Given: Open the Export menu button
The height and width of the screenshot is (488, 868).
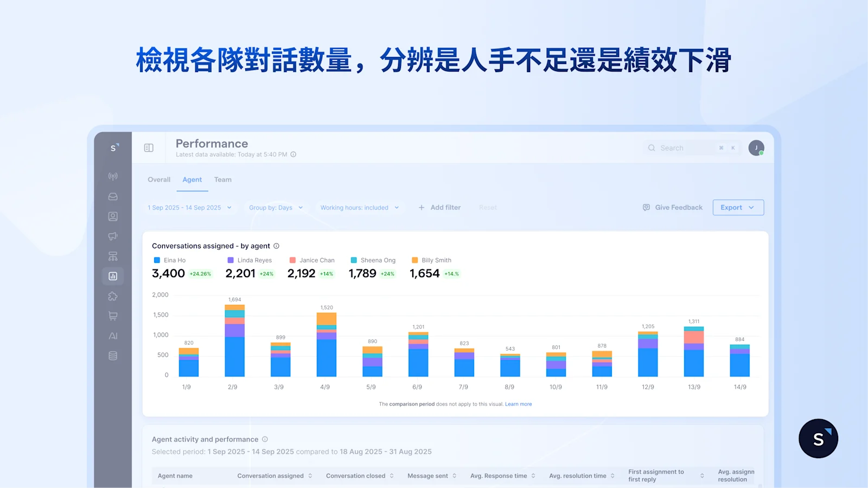Looking at the screenshot, I should pyautogui.click(x=738, y=207).
